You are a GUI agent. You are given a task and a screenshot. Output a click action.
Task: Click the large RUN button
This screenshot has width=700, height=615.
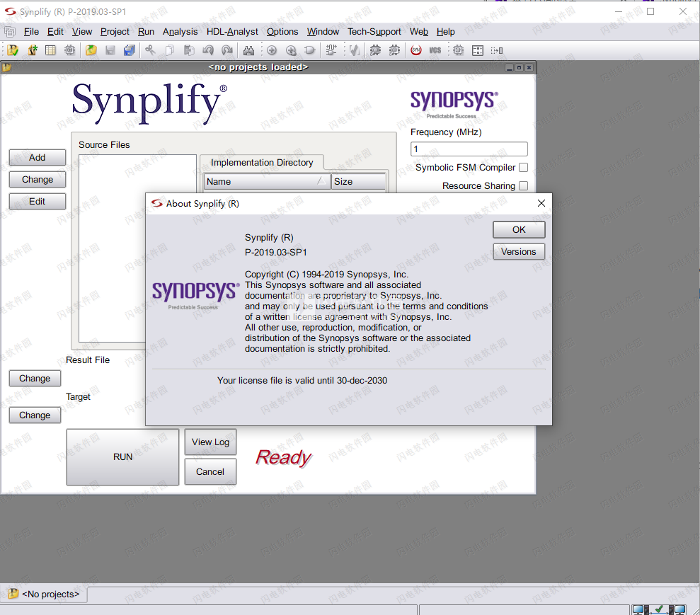tap(122, 457)
